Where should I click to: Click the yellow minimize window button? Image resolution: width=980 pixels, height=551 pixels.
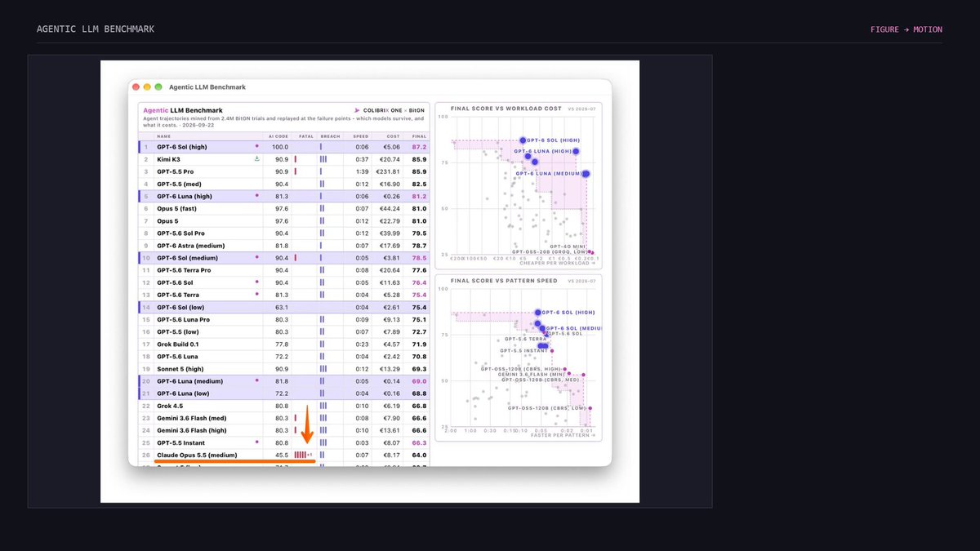tap(146, 87)
